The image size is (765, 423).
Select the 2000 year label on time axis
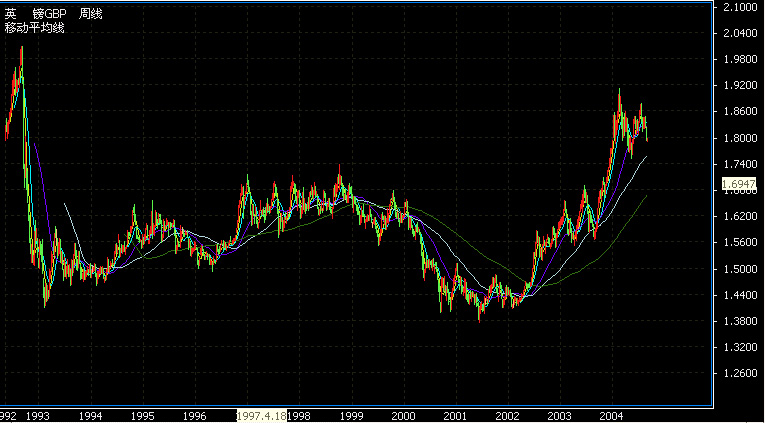point(403,415)
